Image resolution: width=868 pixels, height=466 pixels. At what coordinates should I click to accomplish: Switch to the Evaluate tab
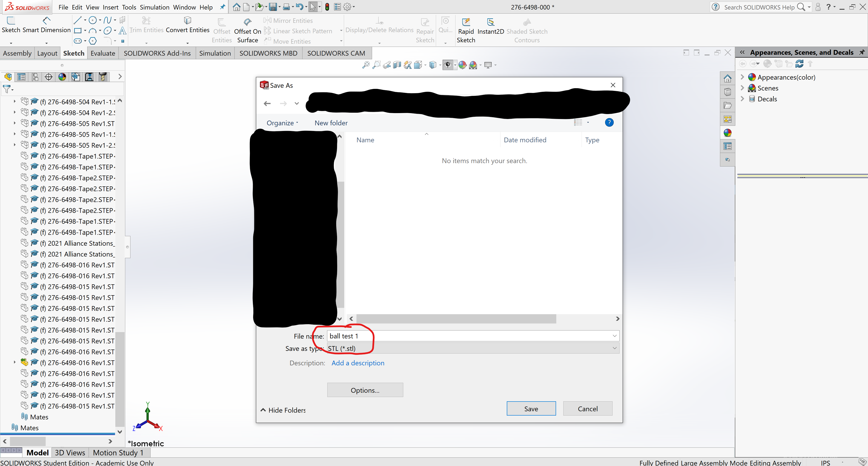tap(103, 53)
